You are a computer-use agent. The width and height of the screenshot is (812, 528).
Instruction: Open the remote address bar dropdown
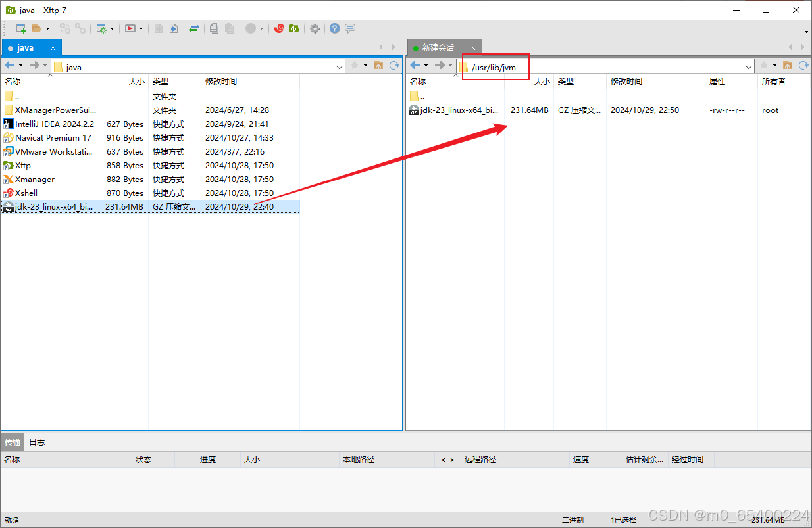[x=749, y=66]
